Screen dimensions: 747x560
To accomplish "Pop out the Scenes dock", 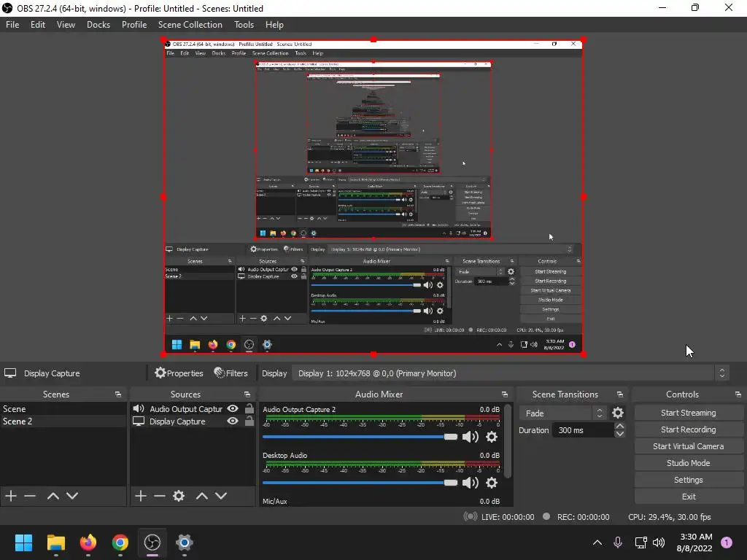I will pos(118,394).
